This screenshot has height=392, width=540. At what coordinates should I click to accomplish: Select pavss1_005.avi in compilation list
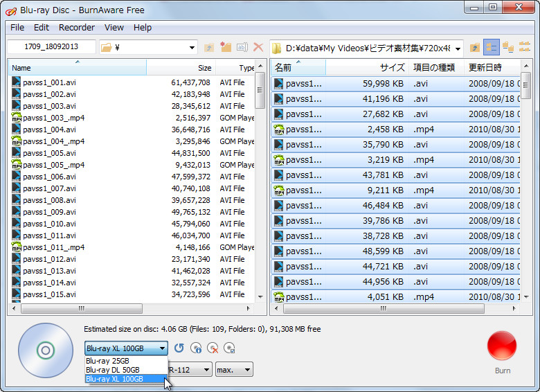coord(133,153)
